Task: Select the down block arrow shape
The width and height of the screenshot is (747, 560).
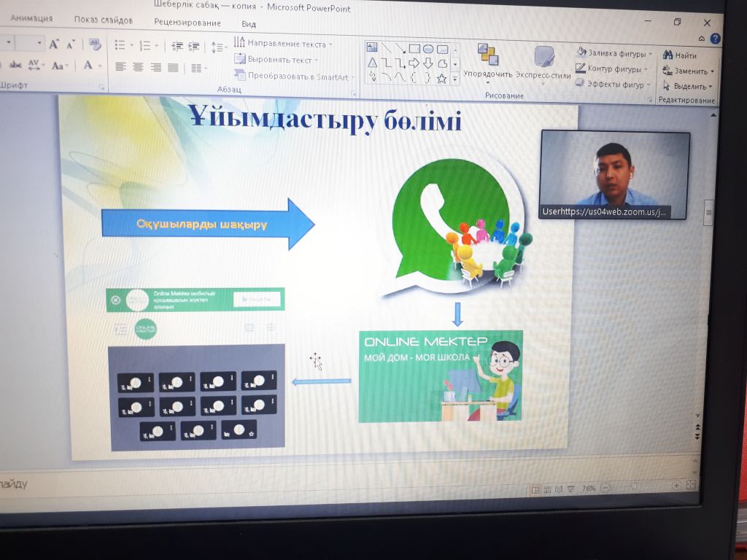Action: click(427, 63)
